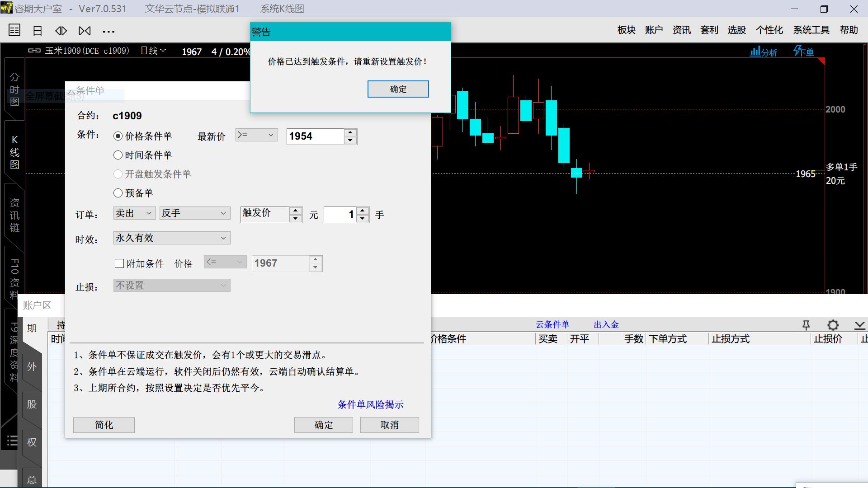Increase trigger price 1954 with up arrow
Screen dimensions: 868x488
pyautogui.click(x=350, y=132)
